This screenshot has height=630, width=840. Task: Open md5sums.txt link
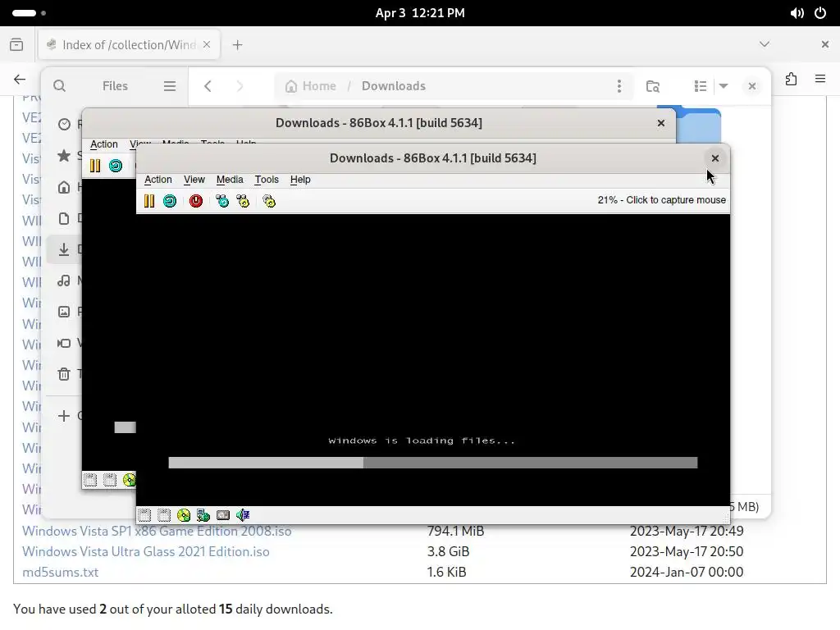point(60,572)
